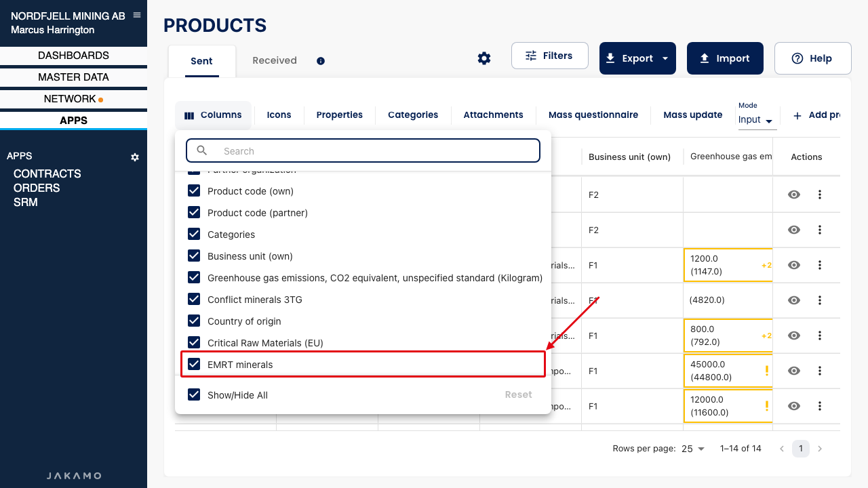The image size is (868, 488).
Task: Click warning icon in the 12000.0 cell
Action: (767, 406)
